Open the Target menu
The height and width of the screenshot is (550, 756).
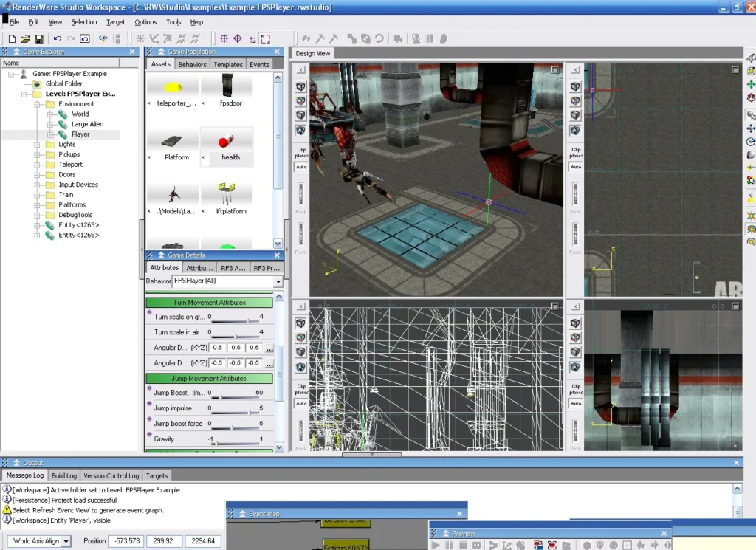tap(116, 22)
